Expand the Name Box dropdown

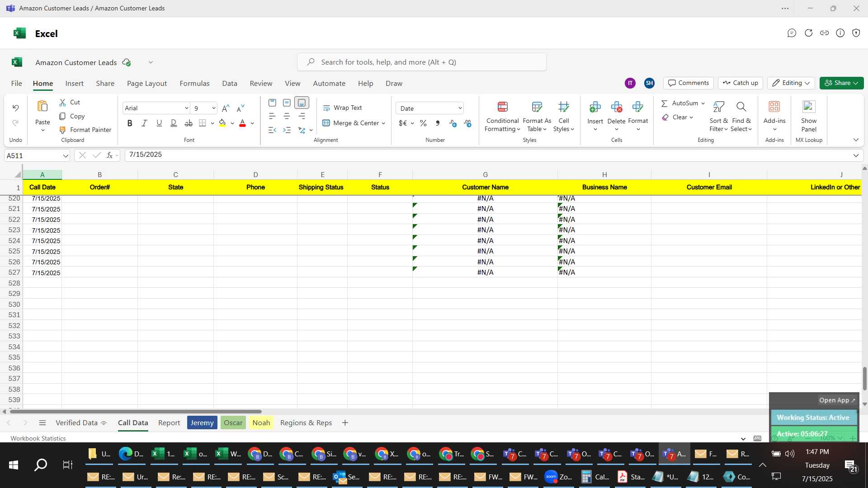point(65,155)
